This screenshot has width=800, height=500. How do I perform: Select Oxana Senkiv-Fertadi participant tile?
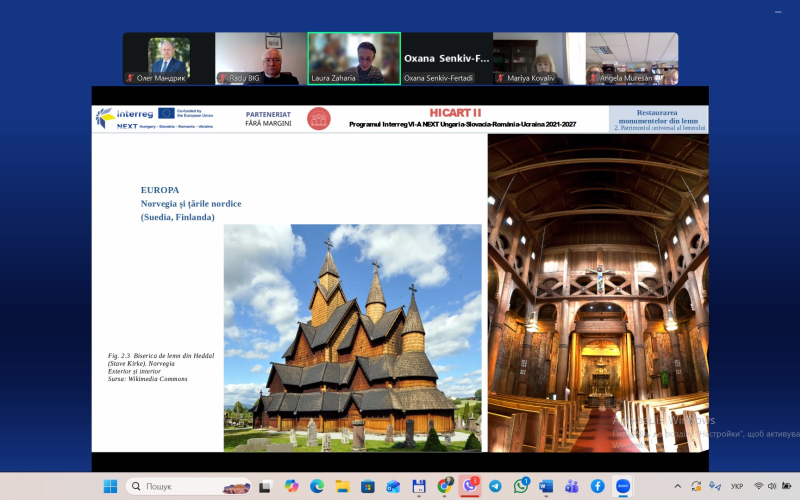pos(446,58)
